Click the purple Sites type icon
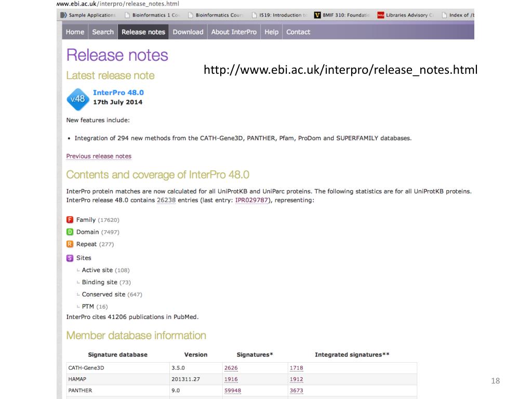Screen dimensions: 532x399 pos(70,258)
